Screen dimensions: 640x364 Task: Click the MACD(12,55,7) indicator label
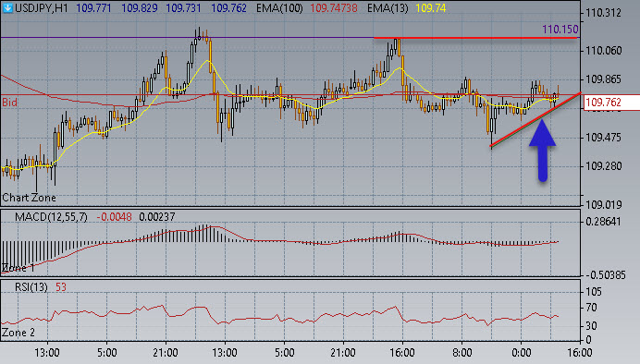[51, 217]
